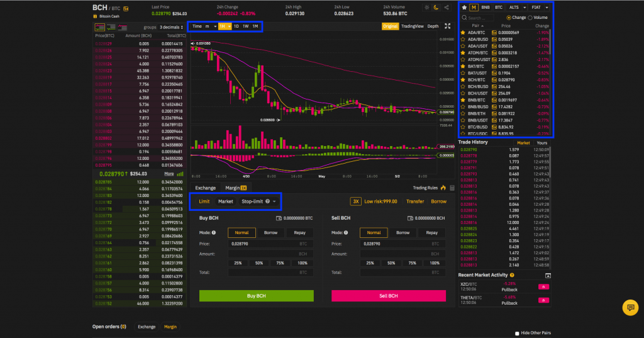Open the fire icon next to Trading Rules
644x338 pixels.
[443, 188]
